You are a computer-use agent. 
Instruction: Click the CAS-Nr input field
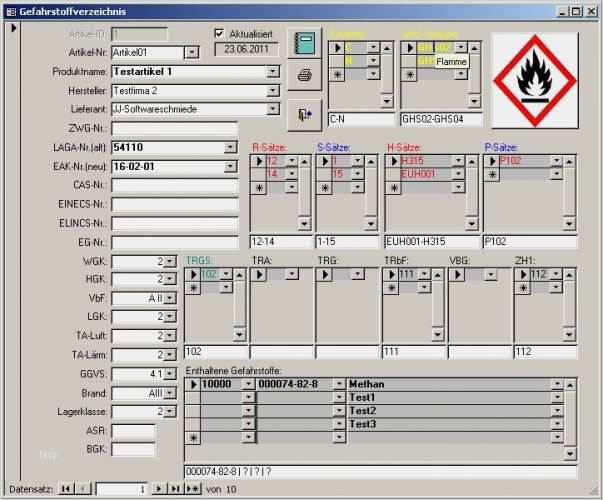175,185
